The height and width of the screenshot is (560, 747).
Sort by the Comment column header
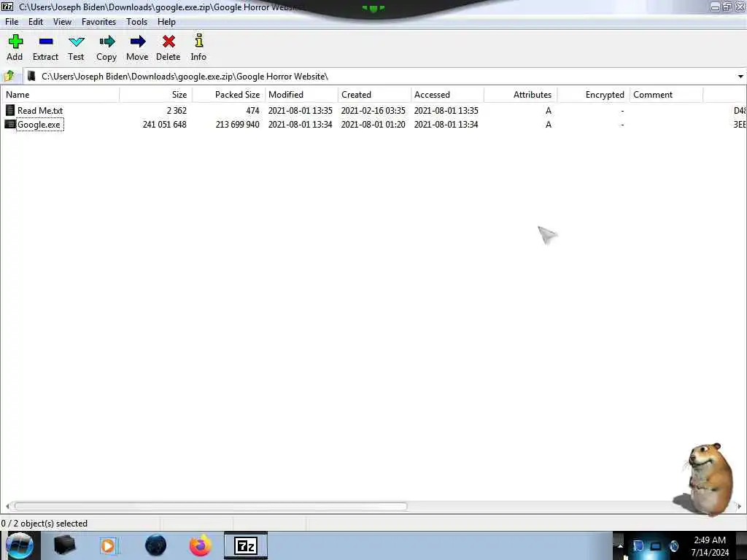666,95
